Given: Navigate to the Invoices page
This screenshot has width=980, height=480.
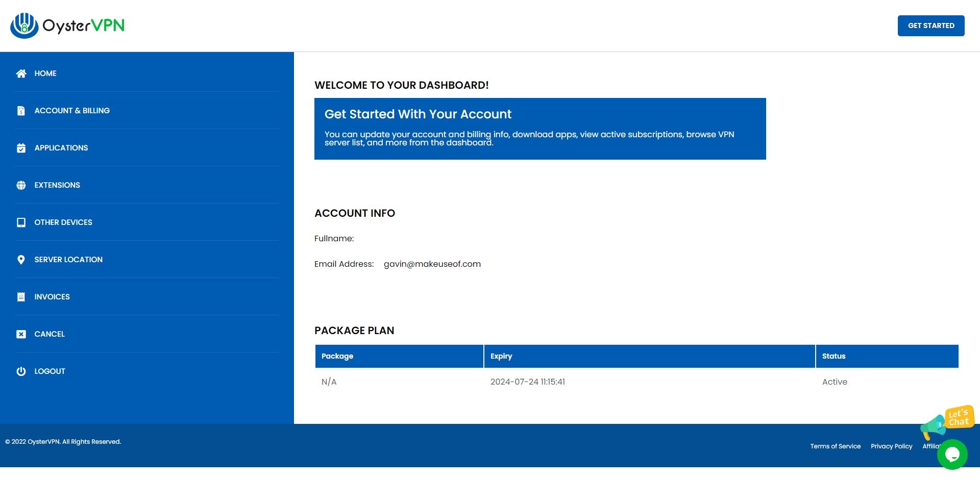Looking at the screenshot, I should point(52,297).
